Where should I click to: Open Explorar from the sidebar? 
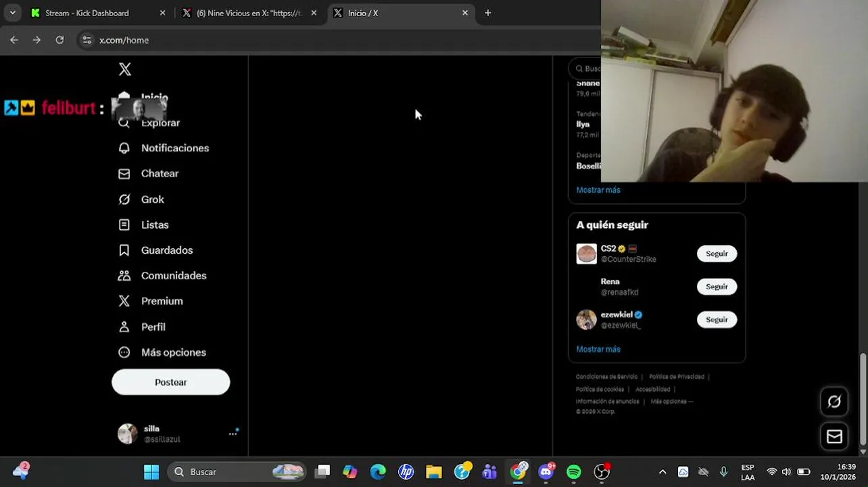click(149, 122)
